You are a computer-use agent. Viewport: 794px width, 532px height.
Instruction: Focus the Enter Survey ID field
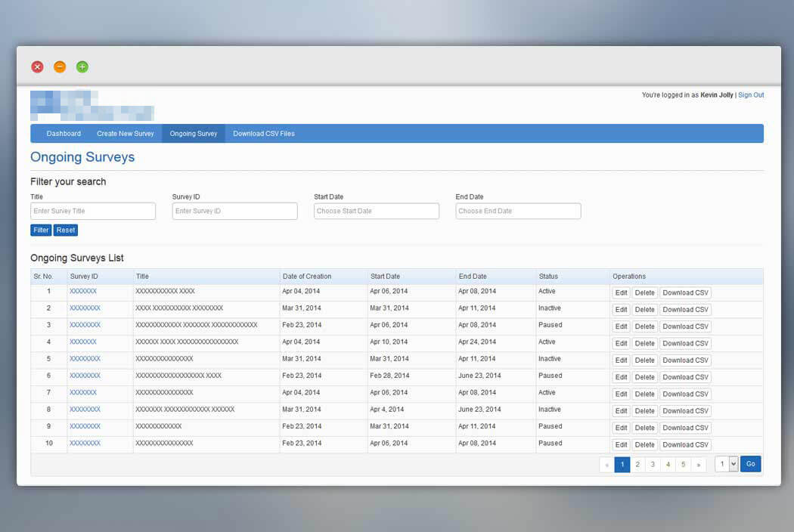pos(235,211)
